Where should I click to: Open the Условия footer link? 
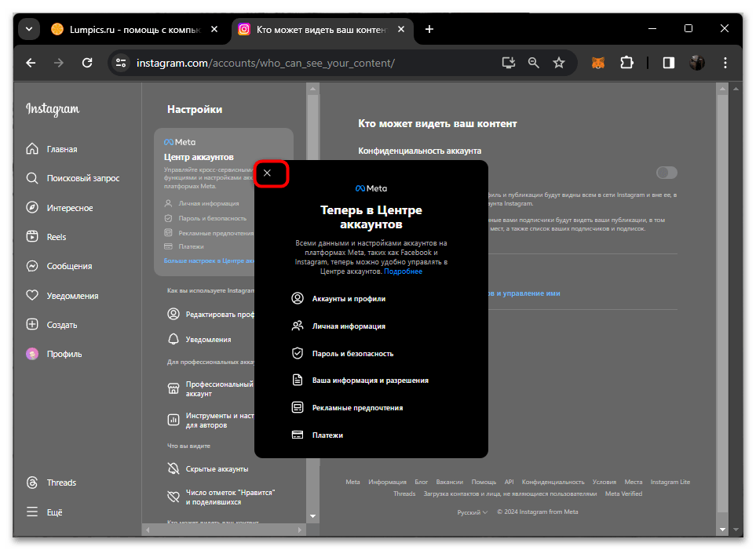click(604, 482)
